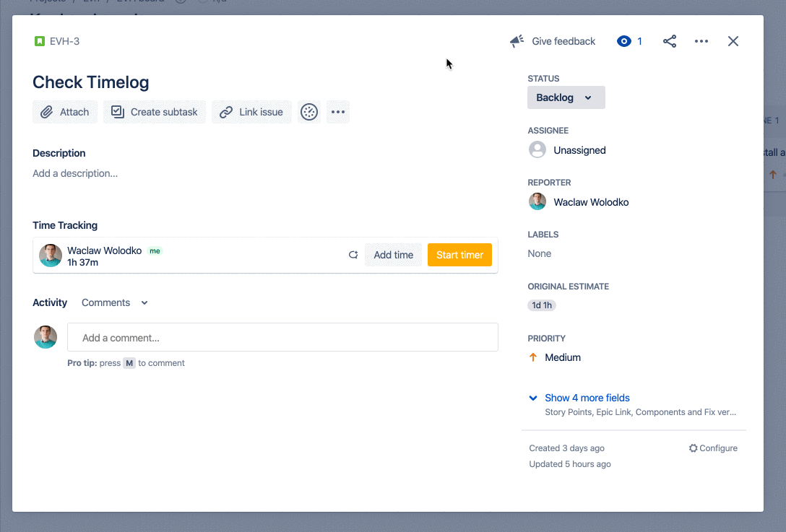Click Add a description text area
Viewport: 786px width, 532px height.
[75, 173]
